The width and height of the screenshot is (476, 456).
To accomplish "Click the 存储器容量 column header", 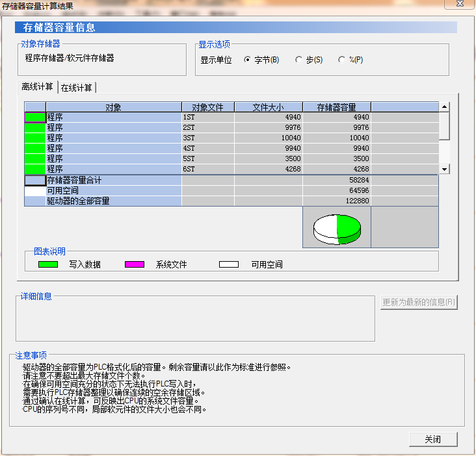I will pos(336,107).
